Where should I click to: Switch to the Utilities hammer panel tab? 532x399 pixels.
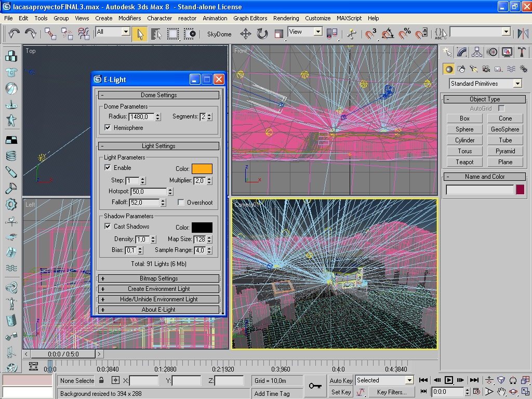(522, 52)
